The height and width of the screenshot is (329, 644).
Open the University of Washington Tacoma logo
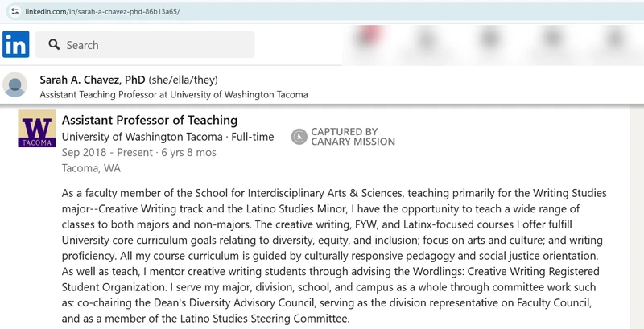(37, 130)
